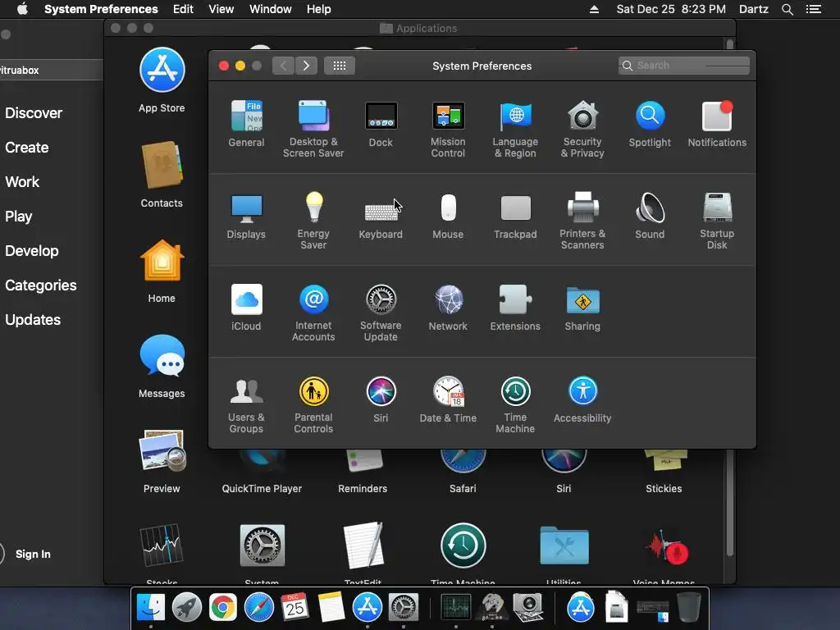Open the Trackpad preferences pane

pos(515,216)
